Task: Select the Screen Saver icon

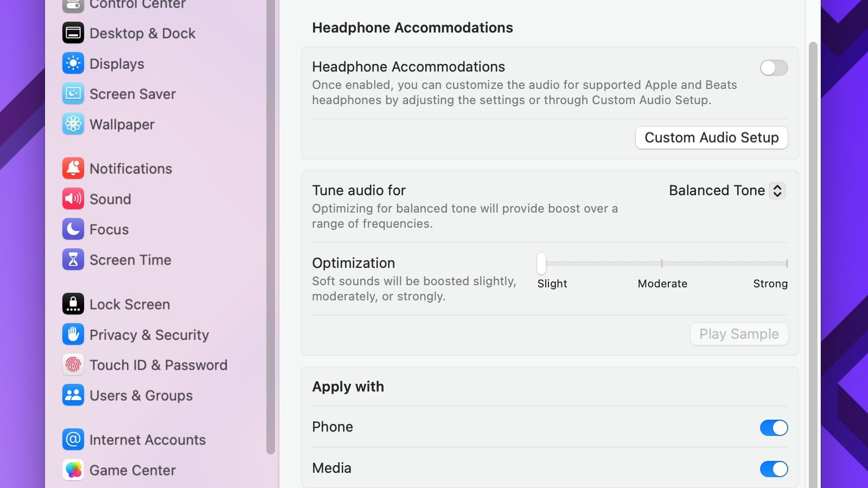Action: click(73, 94)
